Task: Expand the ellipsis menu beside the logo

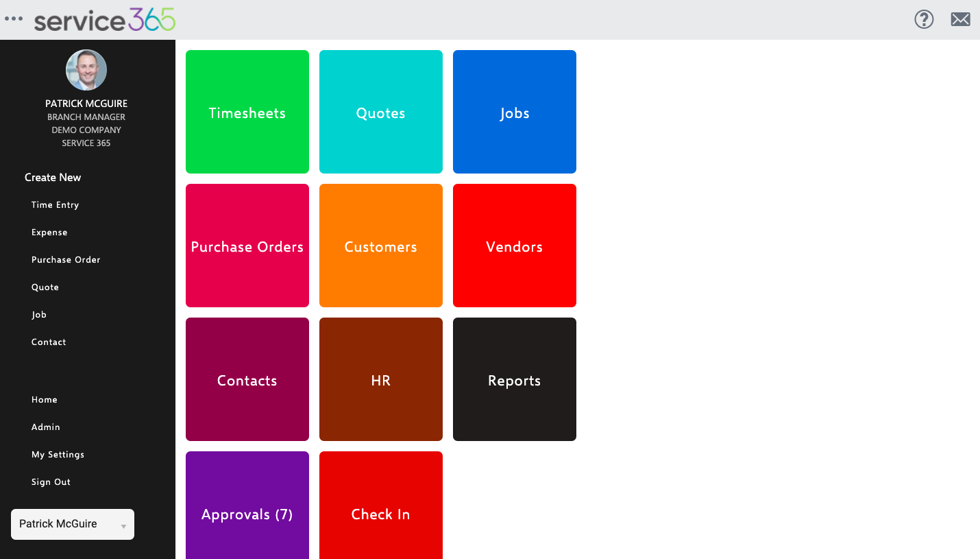Action: 14,19
